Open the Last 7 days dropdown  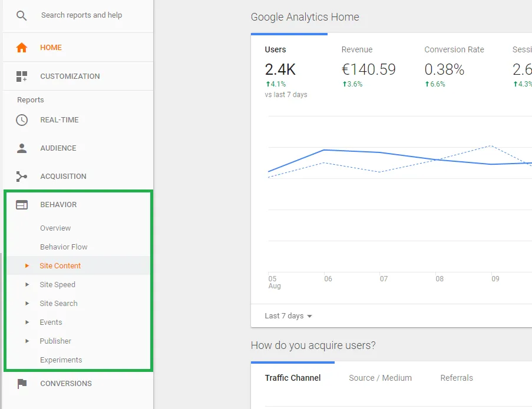tap(289, 316)
